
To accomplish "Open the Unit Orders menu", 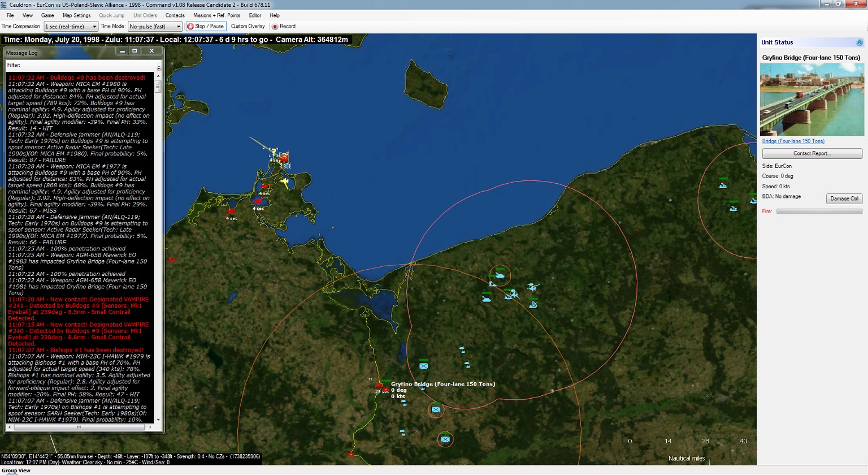I will 145,15.
